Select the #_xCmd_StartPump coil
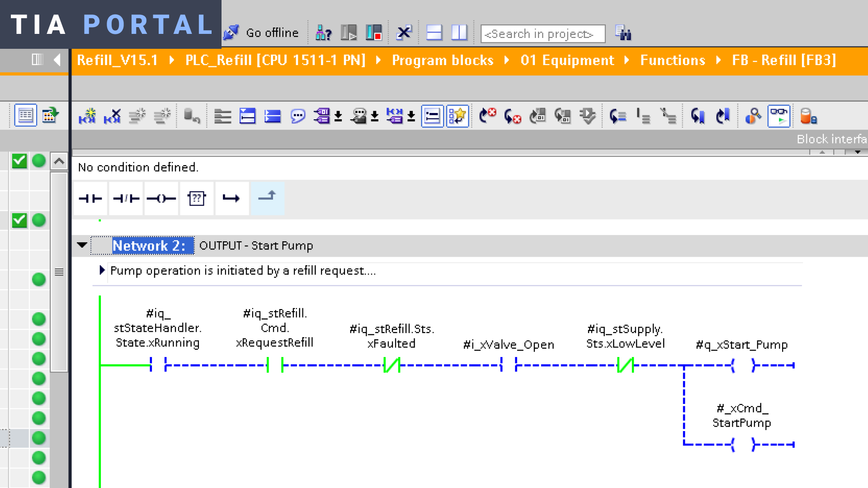The image size is (868, 488). point(743,444)
